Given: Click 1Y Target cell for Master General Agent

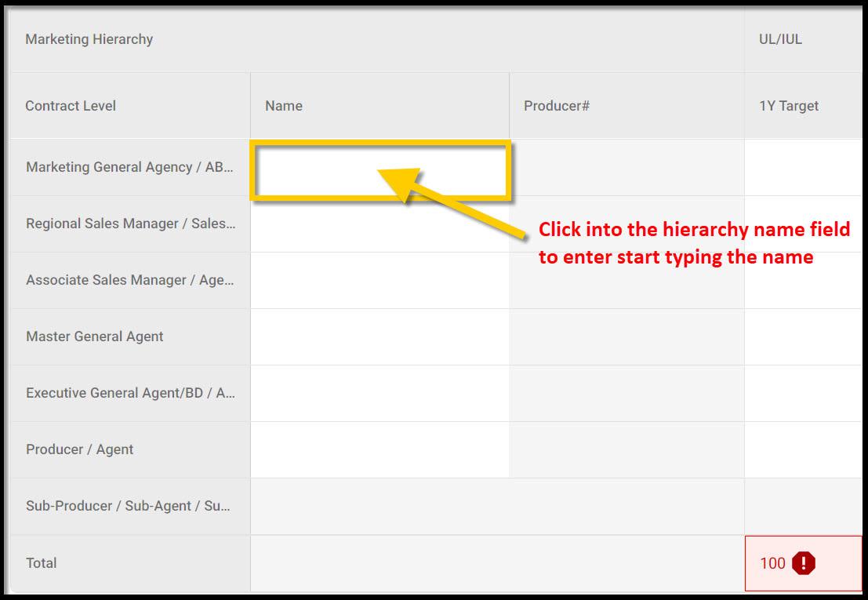Looking at the screenshot, I should [x=803, y=337].
